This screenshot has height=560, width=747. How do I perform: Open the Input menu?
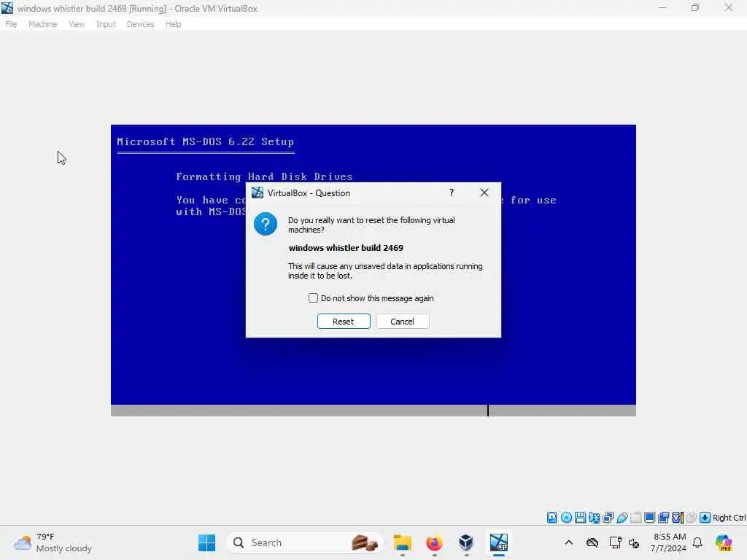[106, 24]
